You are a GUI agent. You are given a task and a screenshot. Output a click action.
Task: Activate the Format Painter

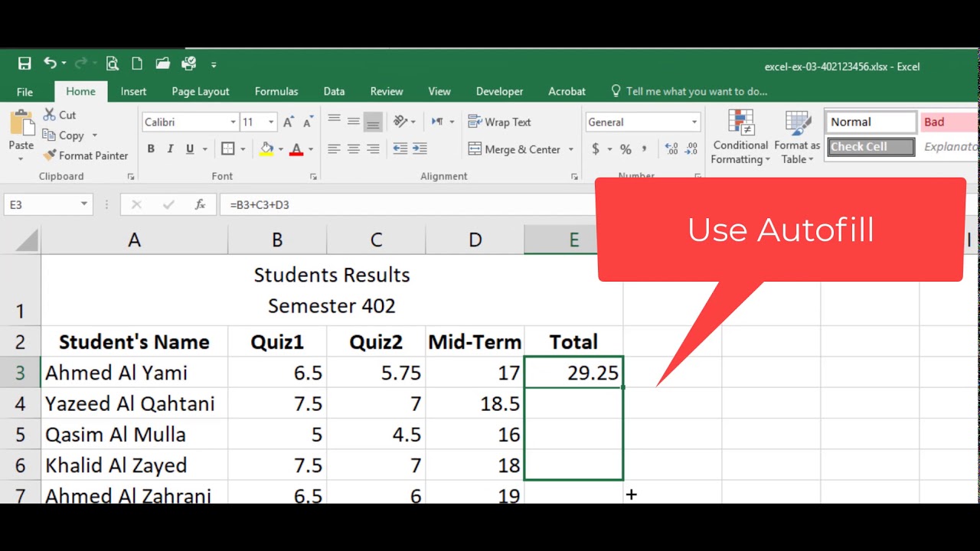(86, 155)
